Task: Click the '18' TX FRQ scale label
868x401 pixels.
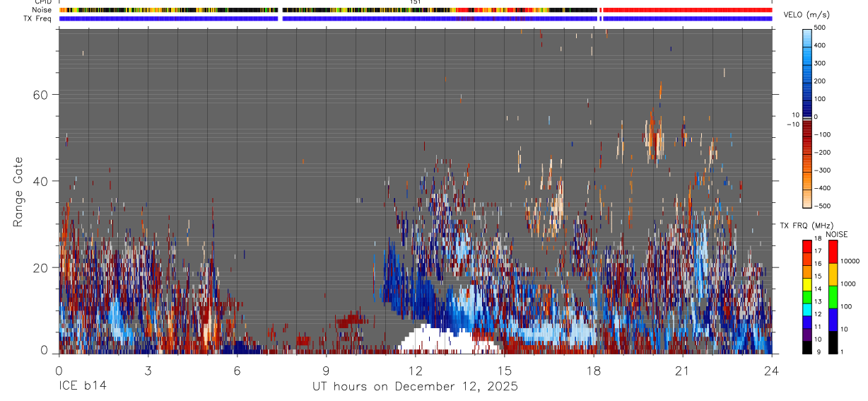Action: tap(818, 238)
